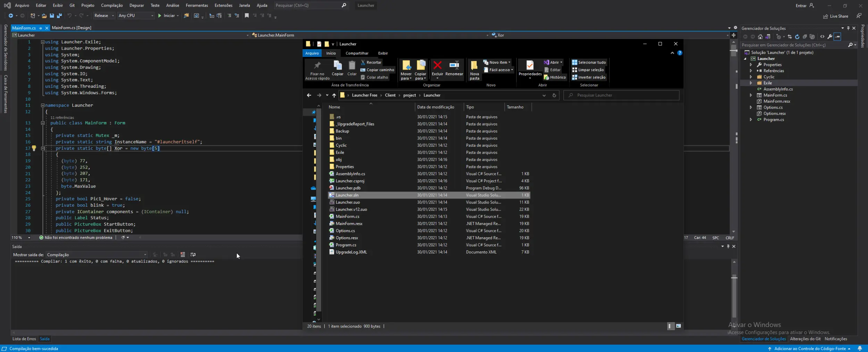The height and width of the screenshot is (352, 868).
Task: Open the Release configuration dropdown
Action: 104,16
